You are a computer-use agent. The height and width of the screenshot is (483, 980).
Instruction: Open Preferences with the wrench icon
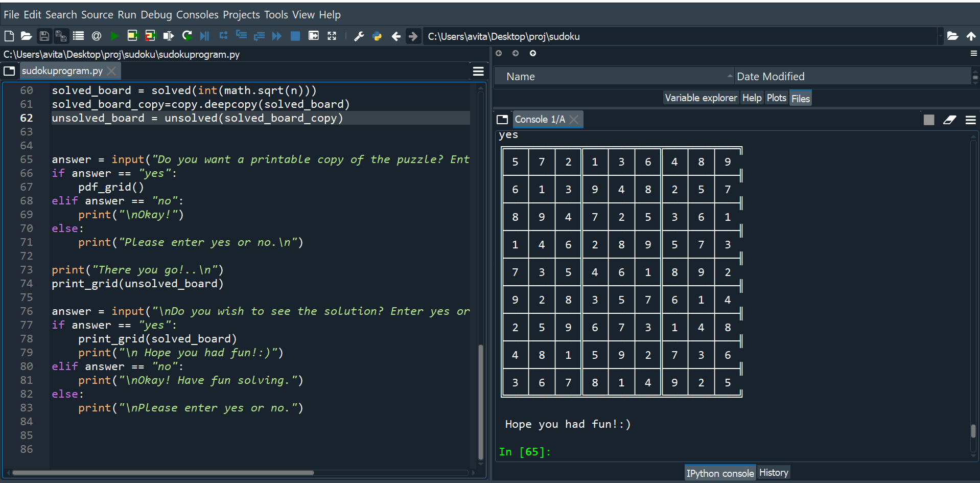pos(359,36)
